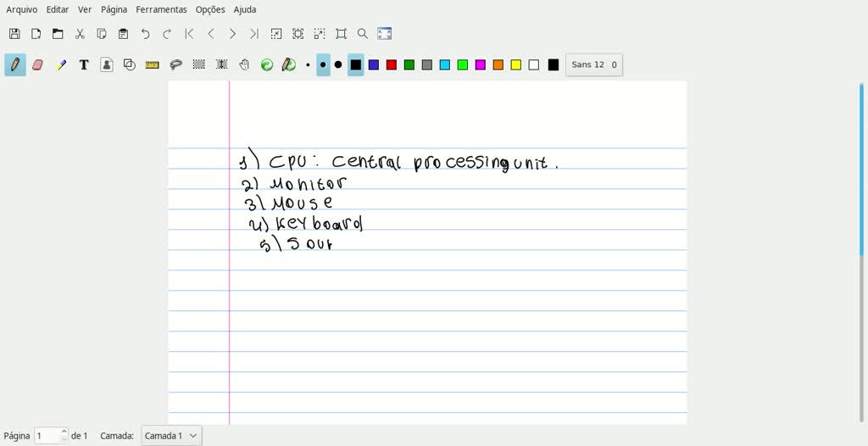The image size is (868, 446).
Task: Reset zoom to normal size icon
Action: 341,34
